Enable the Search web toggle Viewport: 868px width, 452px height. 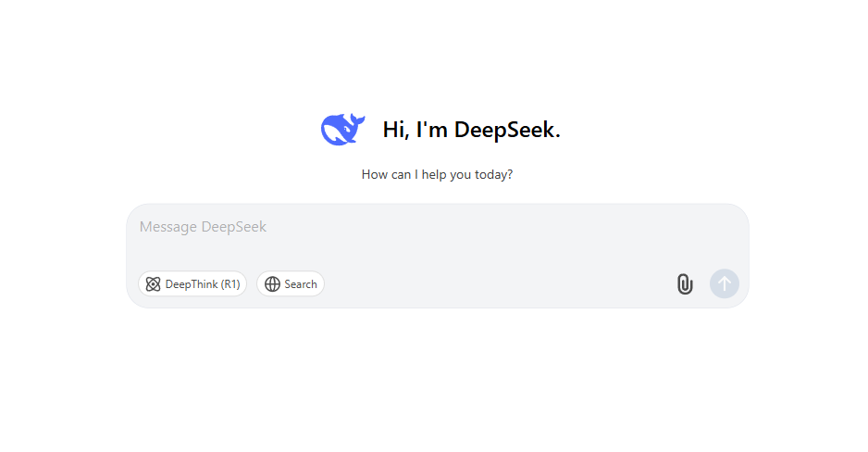(291, 283)
